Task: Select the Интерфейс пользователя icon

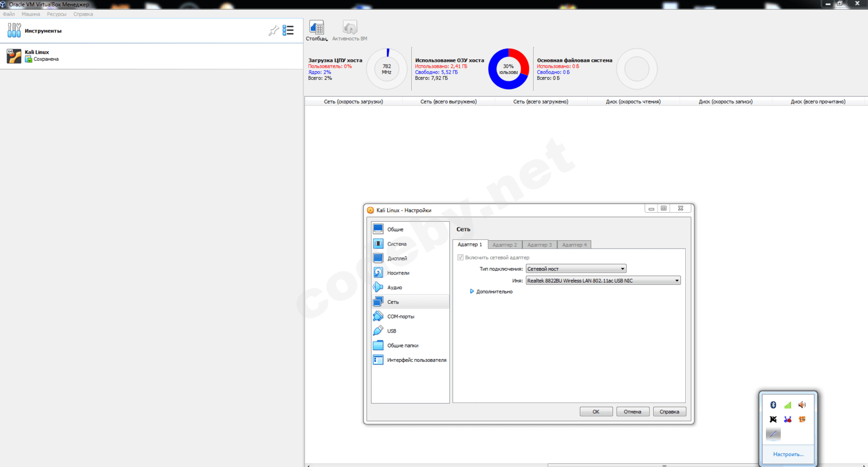Action: pos(378,360)
